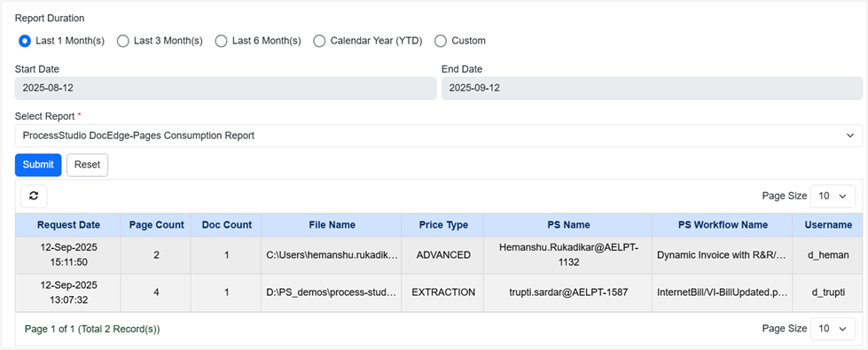This screenshot has height=350, width=868.
Task: Select Calendar Year (YTD) radio
Action: coord(319,41)
